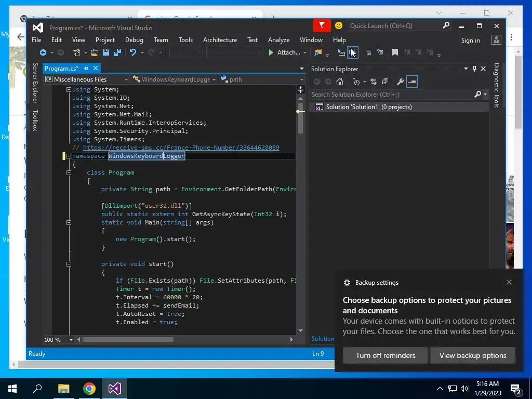Save Program.cs with the floppy disk icon
532x399 pixels.
tap(106, 52)
